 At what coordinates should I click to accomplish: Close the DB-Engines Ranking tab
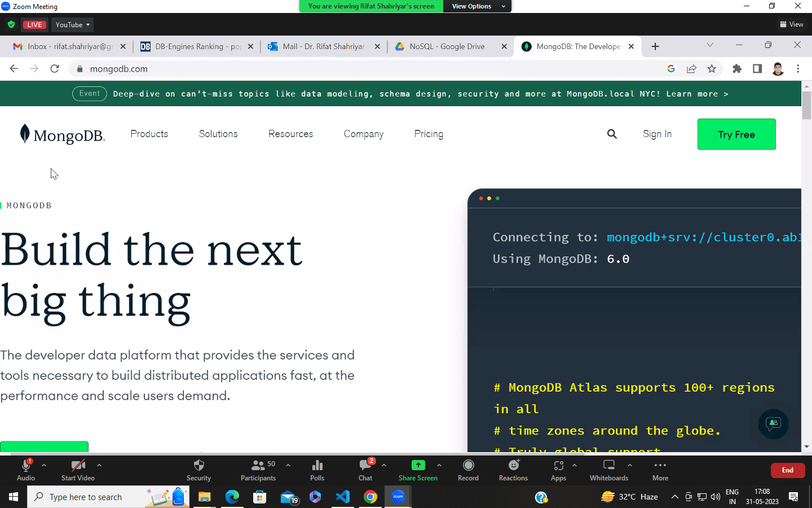(x=250, y=46)
